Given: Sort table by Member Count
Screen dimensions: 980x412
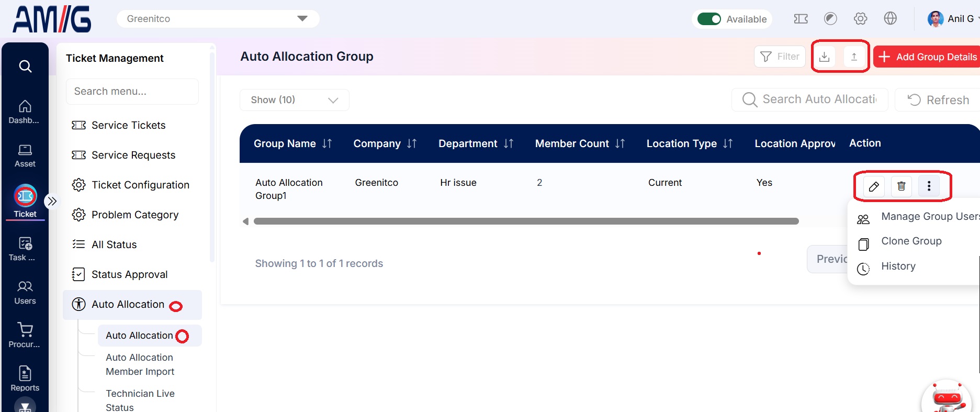Looking at the screenshot, I should click(620, 143).
